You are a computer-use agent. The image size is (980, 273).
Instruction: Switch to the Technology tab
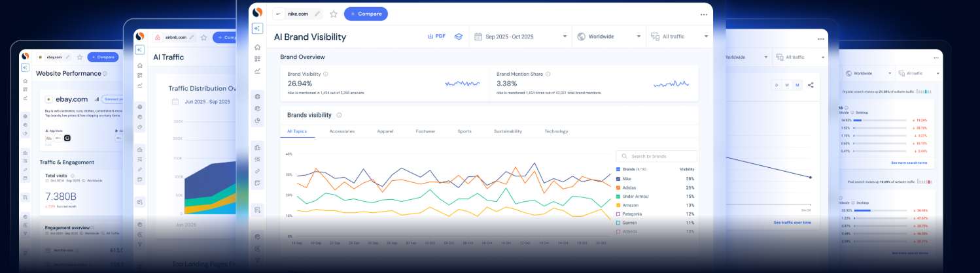click(x=556, y=131)
